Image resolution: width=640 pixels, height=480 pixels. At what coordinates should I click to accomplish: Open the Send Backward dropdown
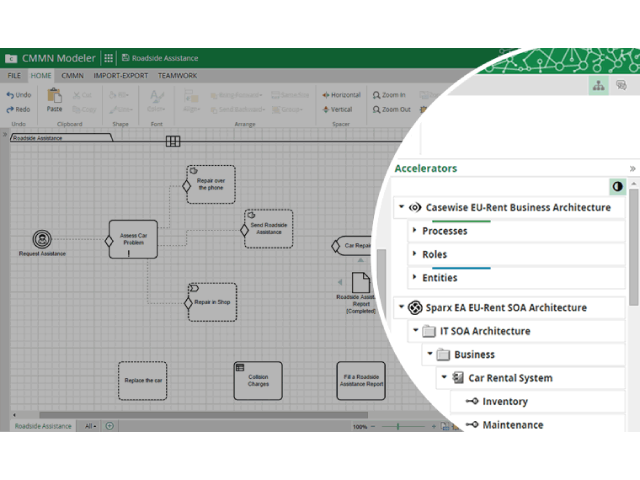tap(238, 109)
